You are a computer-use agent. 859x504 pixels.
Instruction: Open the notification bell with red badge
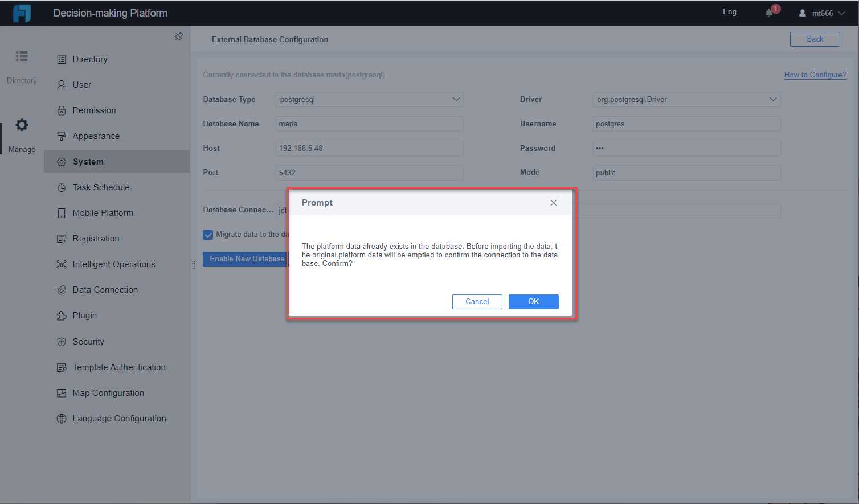(x=768, y=13)
